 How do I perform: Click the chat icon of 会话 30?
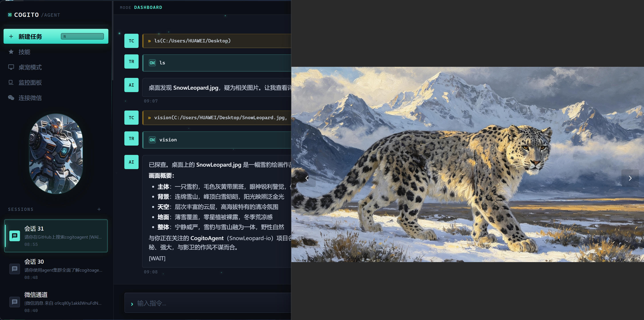coord(14,269)
